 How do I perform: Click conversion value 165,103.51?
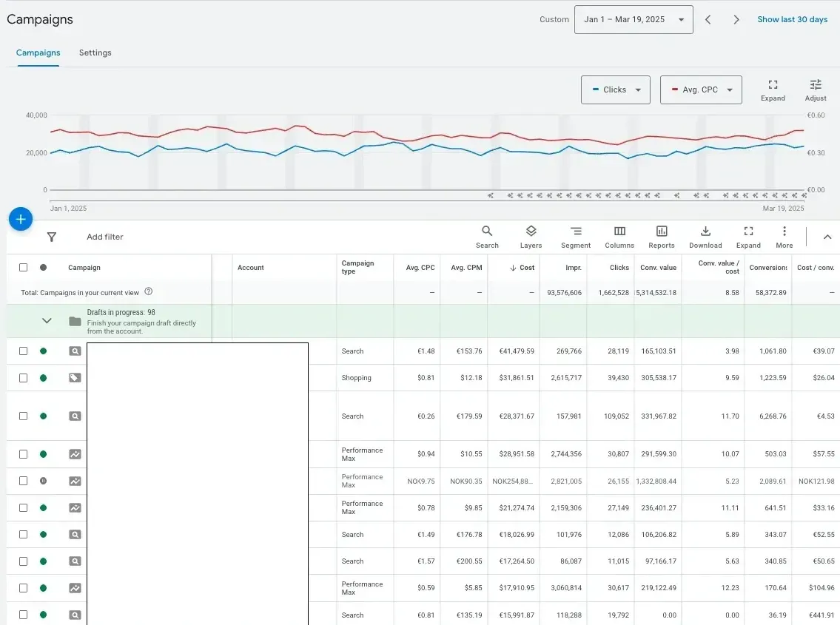659,351
